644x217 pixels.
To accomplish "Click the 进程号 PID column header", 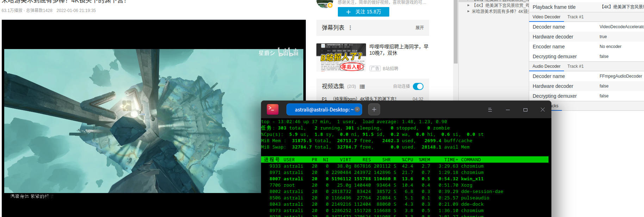I will tap(272, 160).
